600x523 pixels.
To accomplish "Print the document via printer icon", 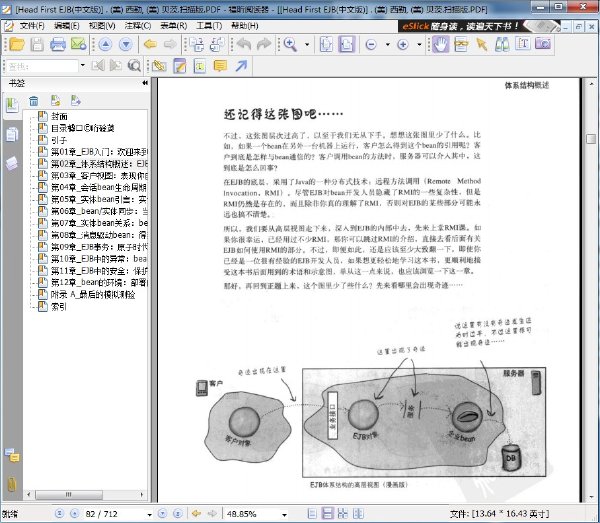I will [x=58, y=44].
